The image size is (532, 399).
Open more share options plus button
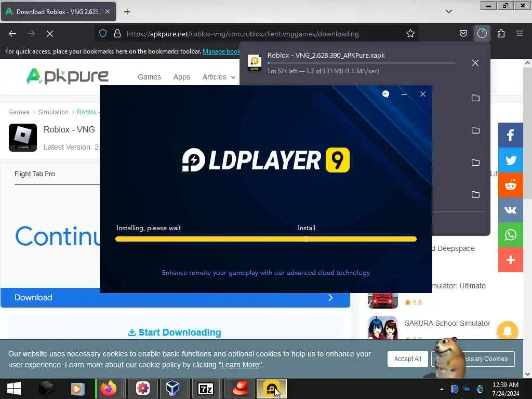(x=510, y=260)
